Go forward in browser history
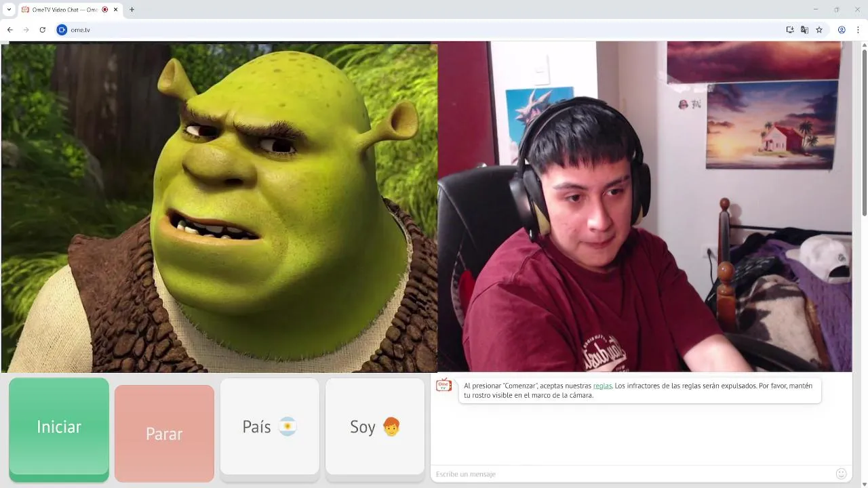 26,30
